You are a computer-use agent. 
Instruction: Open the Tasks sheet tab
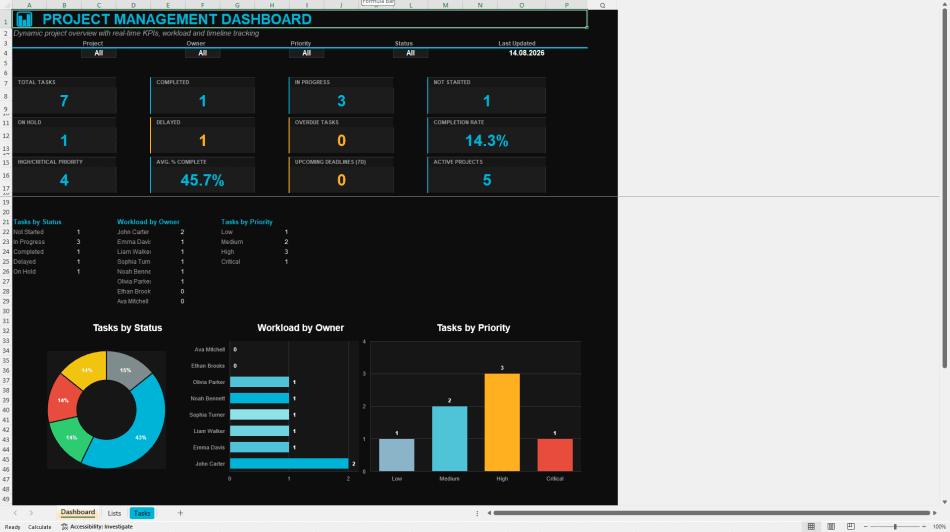pos(142,513)
